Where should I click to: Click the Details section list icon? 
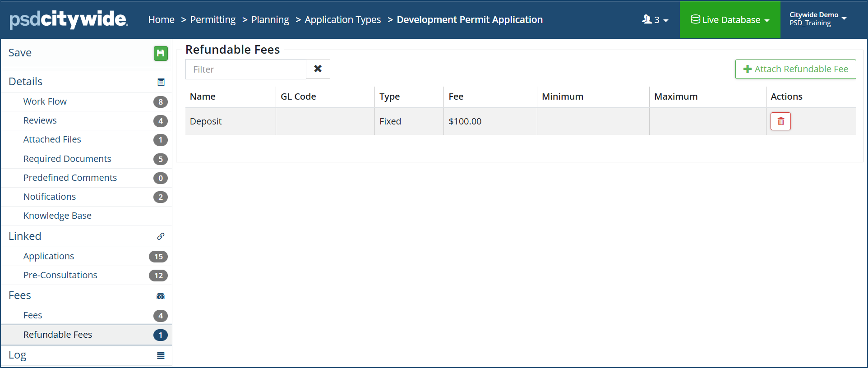[x=161, y=82]
